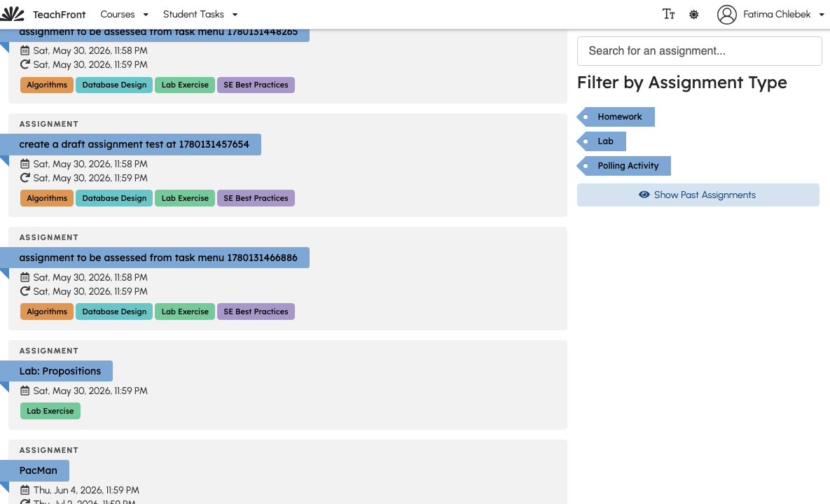
Task: Click calendar icon on create a draft assignment card
Action: [x=25, y=164]
